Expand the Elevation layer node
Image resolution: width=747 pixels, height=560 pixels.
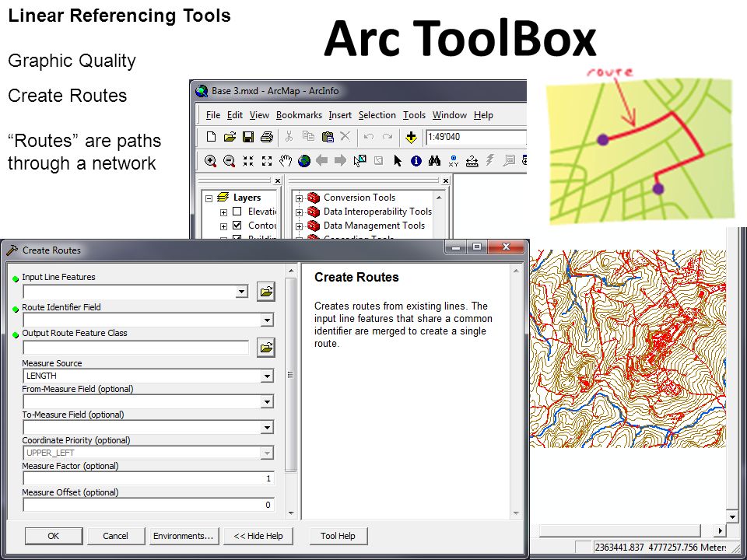(223, 212)
